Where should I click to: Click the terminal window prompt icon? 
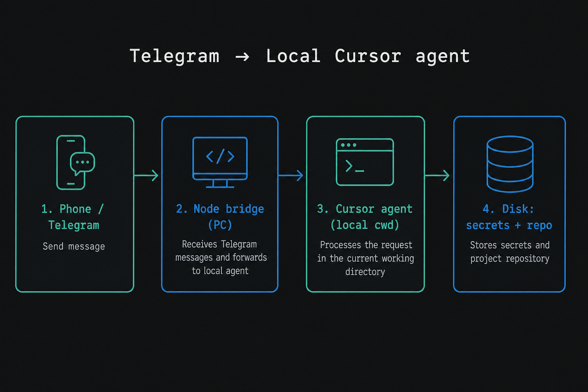[365, 162]
